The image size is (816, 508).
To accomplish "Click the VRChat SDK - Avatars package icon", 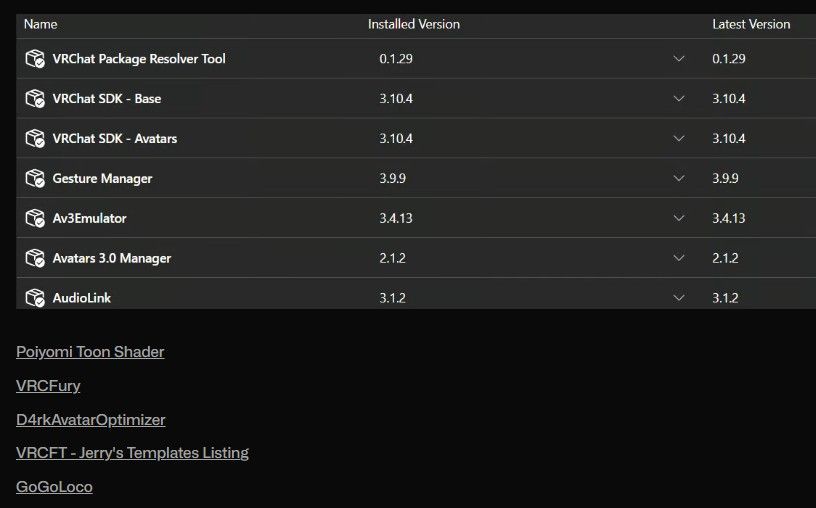I will [35, 138].
